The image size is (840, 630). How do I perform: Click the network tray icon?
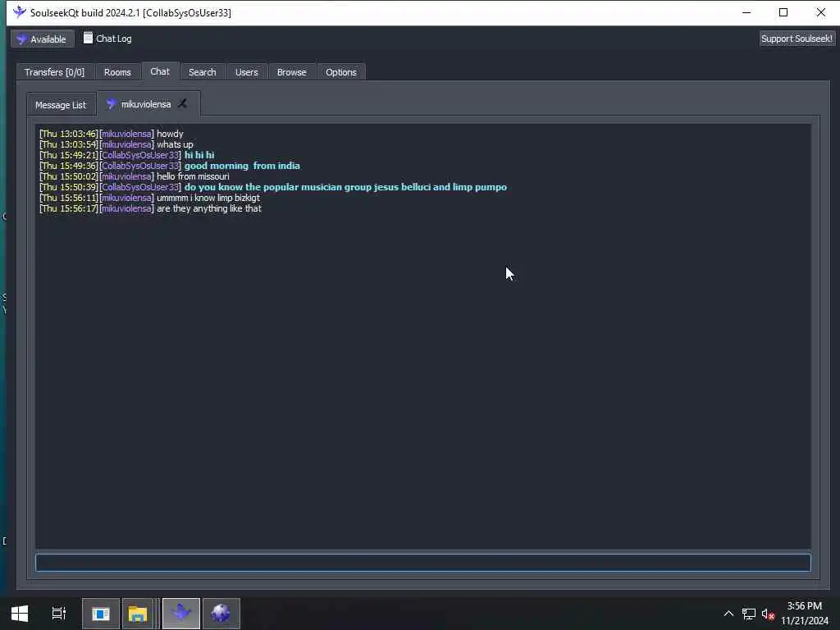[x=748, y=614]
